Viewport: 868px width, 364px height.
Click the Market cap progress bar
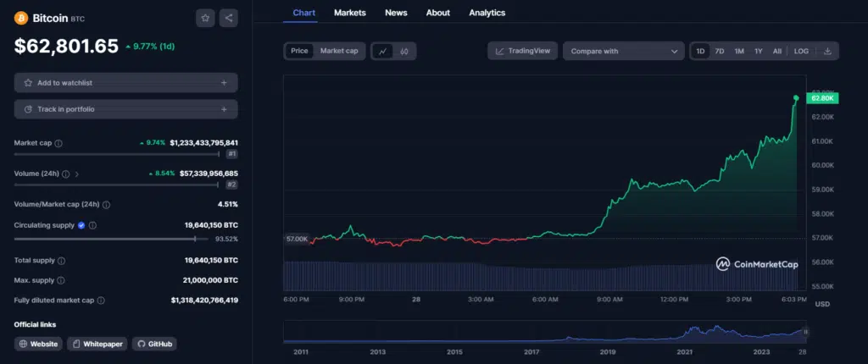coord(117,154)
